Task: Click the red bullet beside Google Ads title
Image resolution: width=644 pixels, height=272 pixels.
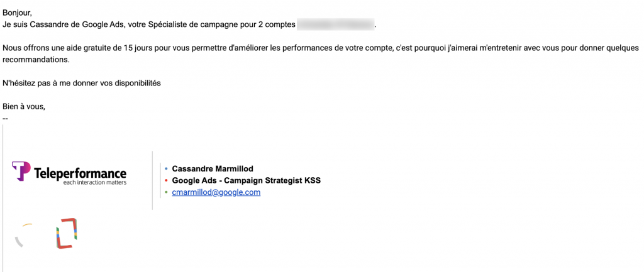Action: pos(166,181)
